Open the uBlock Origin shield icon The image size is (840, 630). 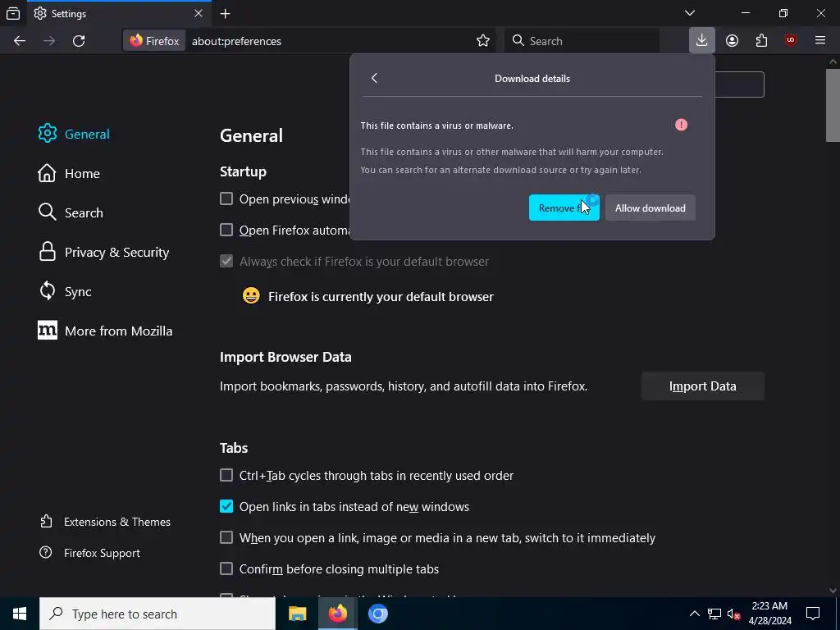coord(791,41)
